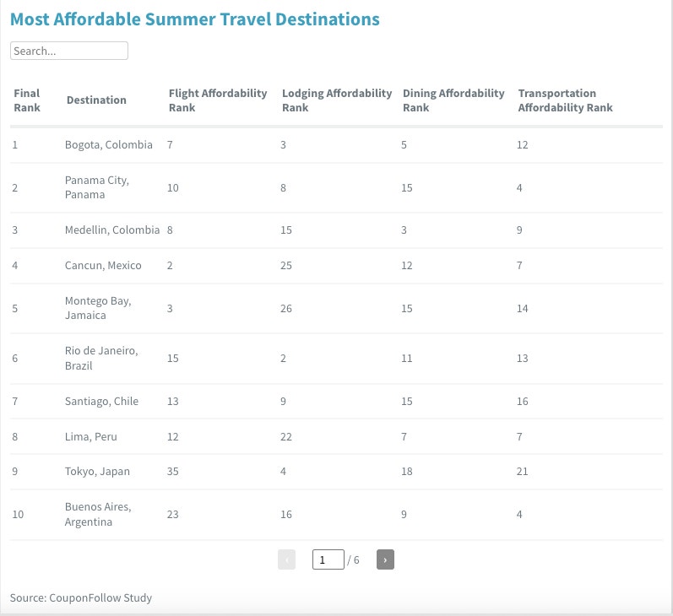This screenshot has height=616, width=673.
Task: Select the Montego Bay, Jamaica cell
Action: click(x=98, y=308)
